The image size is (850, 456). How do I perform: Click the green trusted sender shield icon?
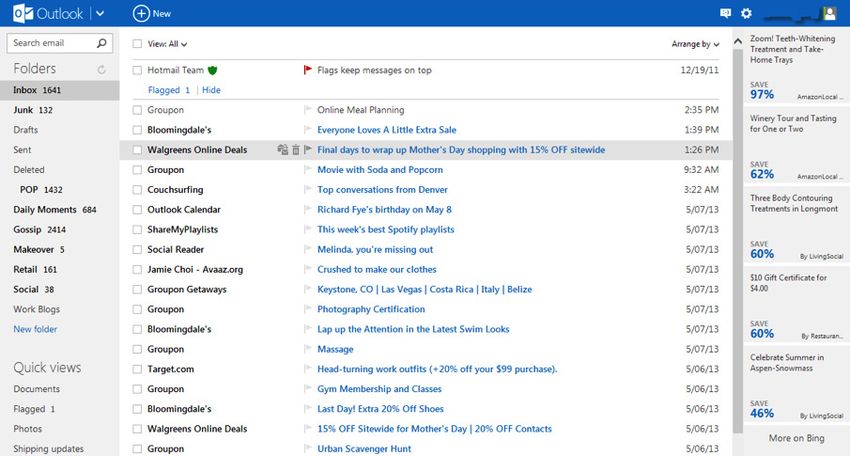tap(212, 70)
